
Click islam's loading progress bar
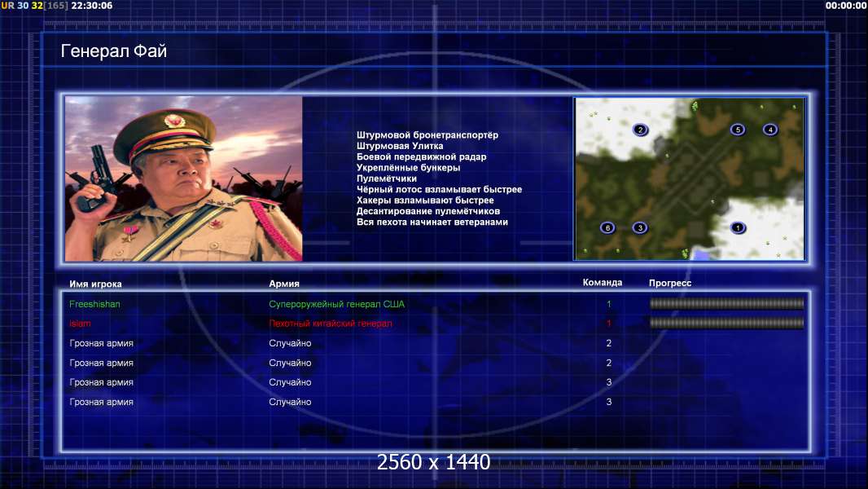pyautogui.click(x=726, y=323)
